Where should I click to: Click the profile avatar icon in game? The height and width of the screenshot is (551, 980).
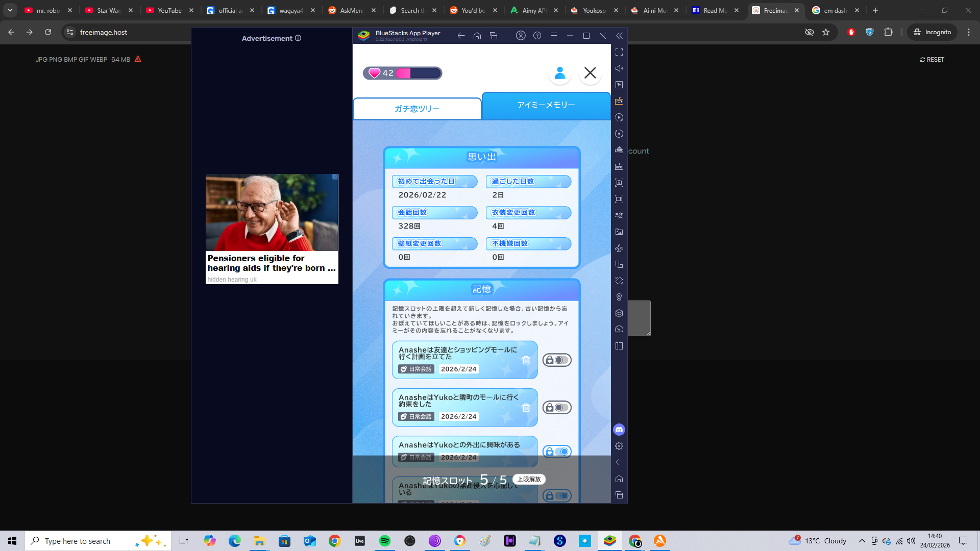coord(560,73)
